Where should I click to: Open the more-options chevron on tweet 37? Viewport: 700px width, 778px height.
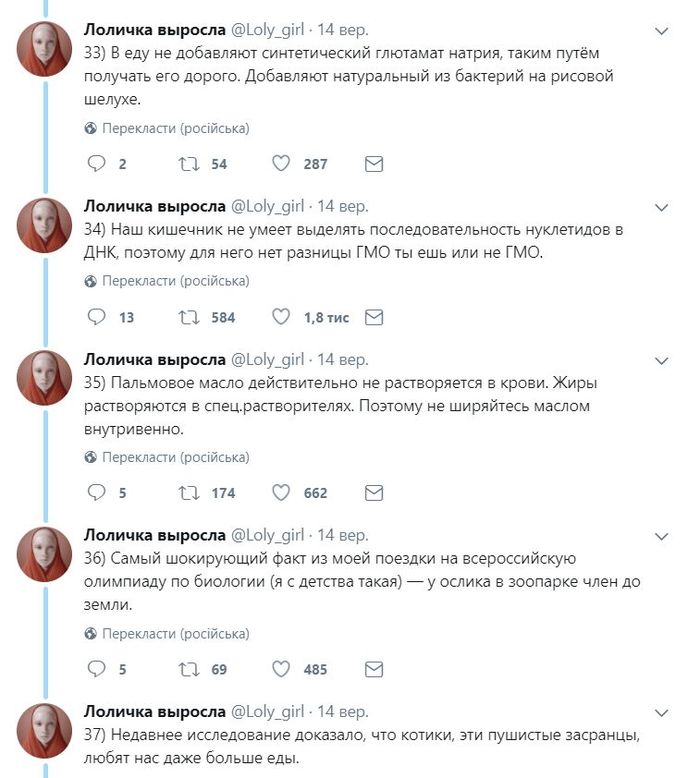660,713
